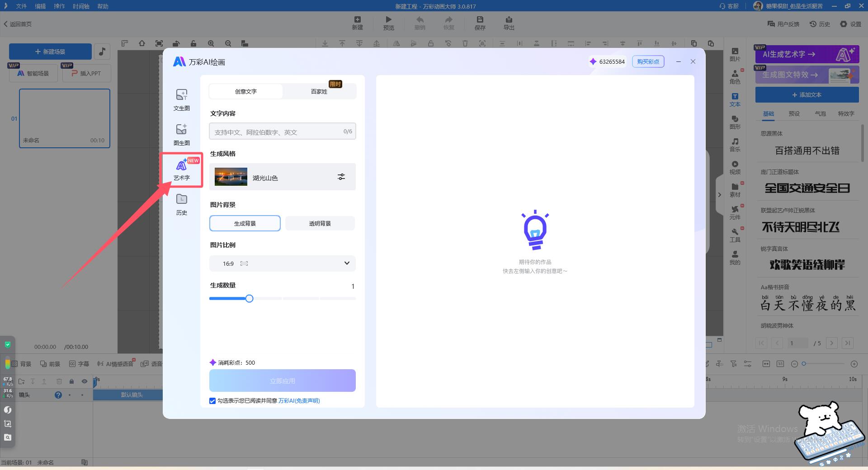The image size is (868, 470).
Task: Select 生成背景 background option
Action: (x=245, y=223)
